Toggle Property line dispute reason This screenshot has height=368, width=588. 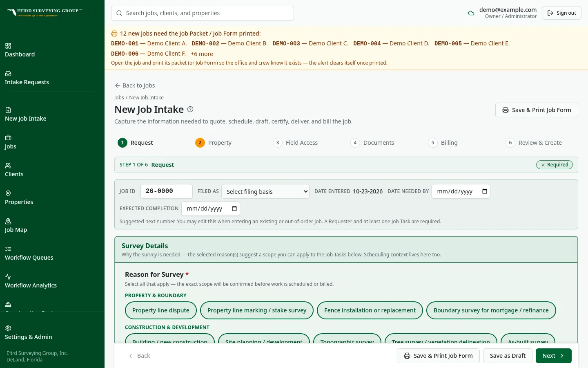tap(161, 310)
